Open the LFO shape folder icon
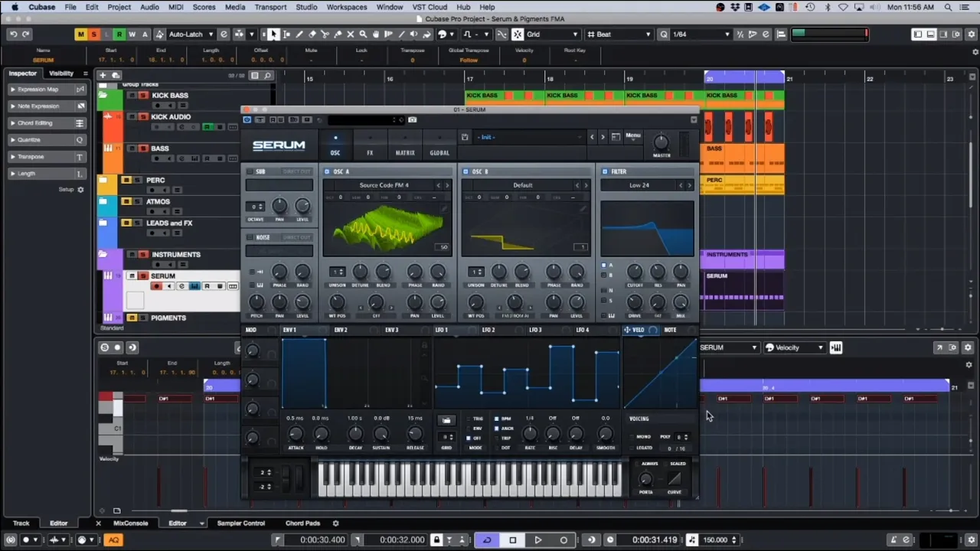The width and height of the screenshot is (980, 551). (446, 420)
